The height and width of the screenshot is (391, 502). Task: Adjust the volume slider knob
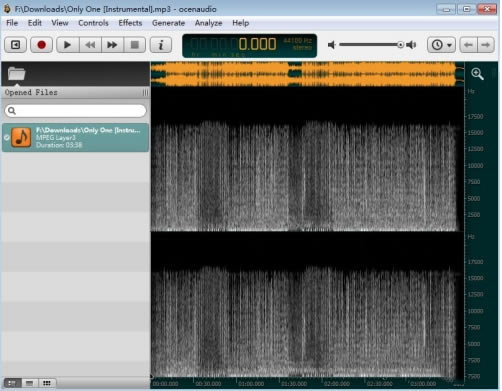(400, 45)
